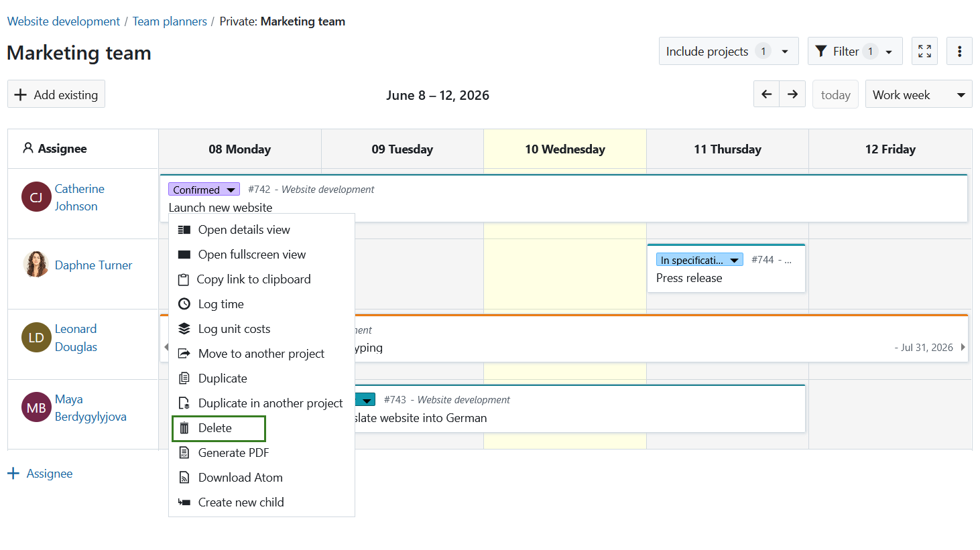Image resolution: width=980 pixels, height=550 pixels.
Task: Choose Generate PDF menu entry
Action: point(261,453)
